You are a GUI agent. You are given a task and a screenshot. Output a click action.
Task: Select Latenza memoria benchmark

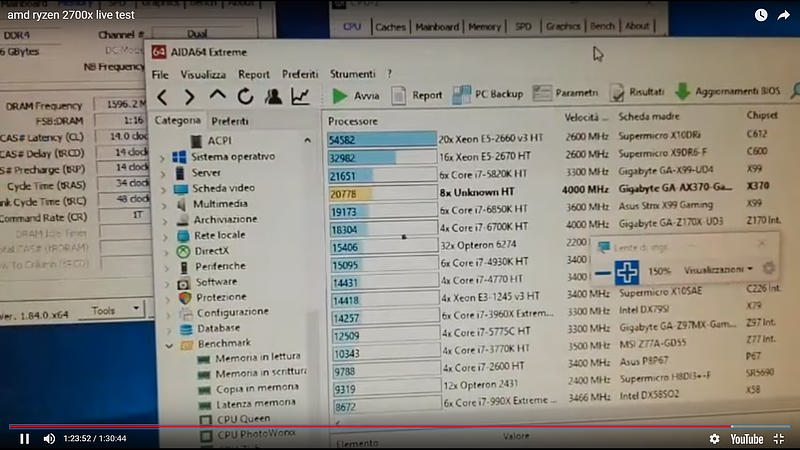[256, 403]
